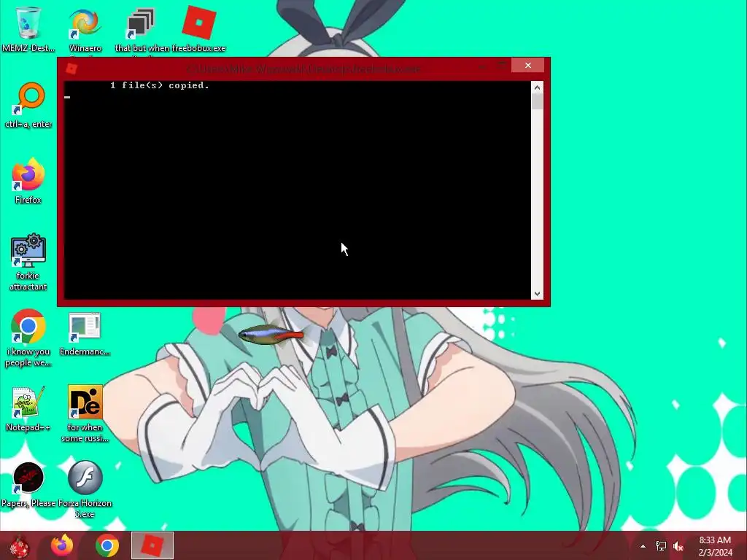Open Firefox from the taskbar
This screenshot has height=560, width=747.
pyautogui.click(x=62, y=545)
